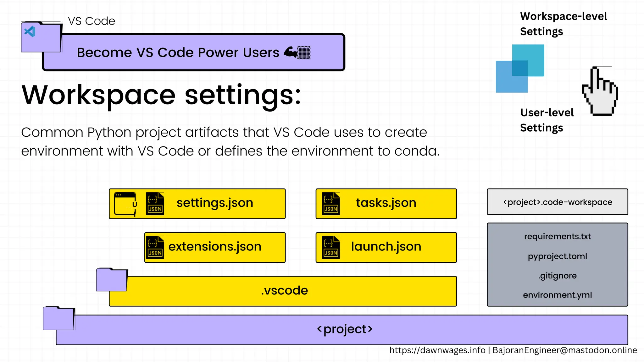Click the .vscode folder bar
The height and width of the screenshot is (362, 644).
[x=283, y=291]
